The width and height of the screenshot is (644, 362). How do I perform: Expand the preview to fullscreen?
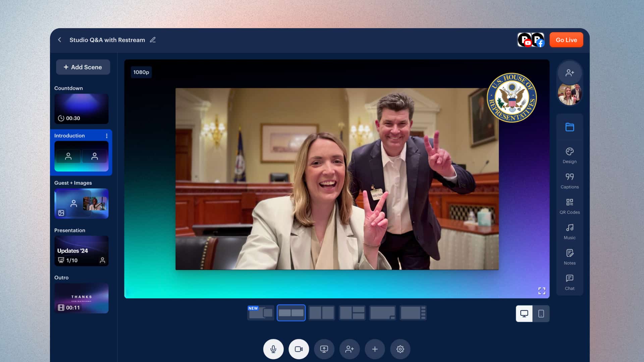point(541,291)
